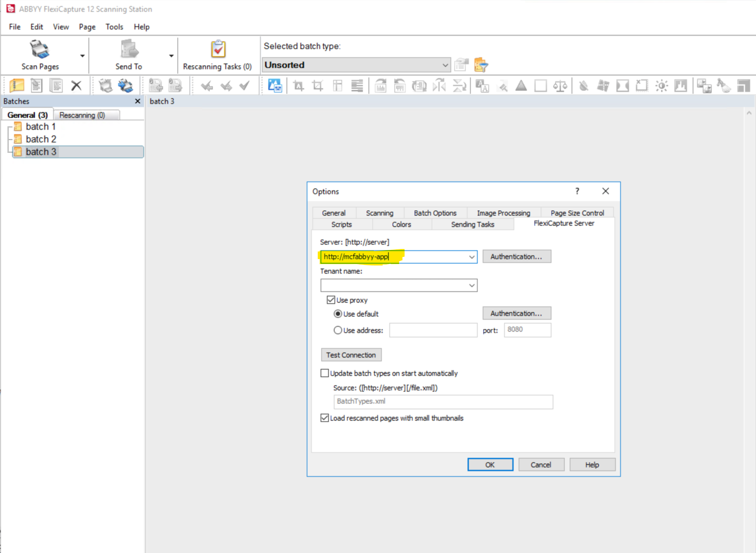
Task: Click the table layout columns icon
Action: 338,86
